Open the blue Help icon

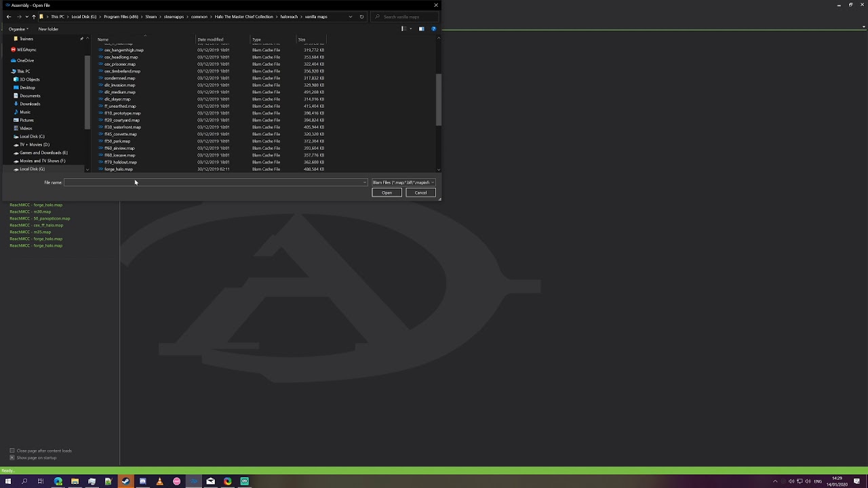(x=433, y=29)
